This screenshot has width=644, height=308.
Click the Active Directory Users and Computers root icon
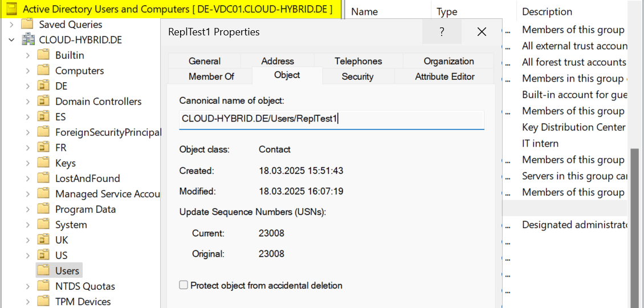pyautogui.click(x=11, y=9)
